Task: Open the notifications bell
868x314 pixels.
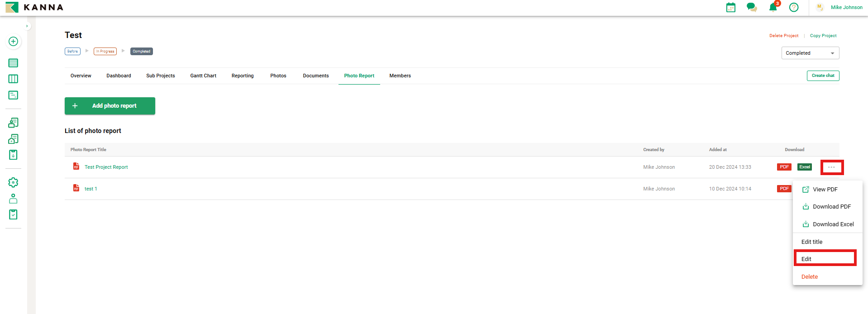Action: tap(773, 7)
